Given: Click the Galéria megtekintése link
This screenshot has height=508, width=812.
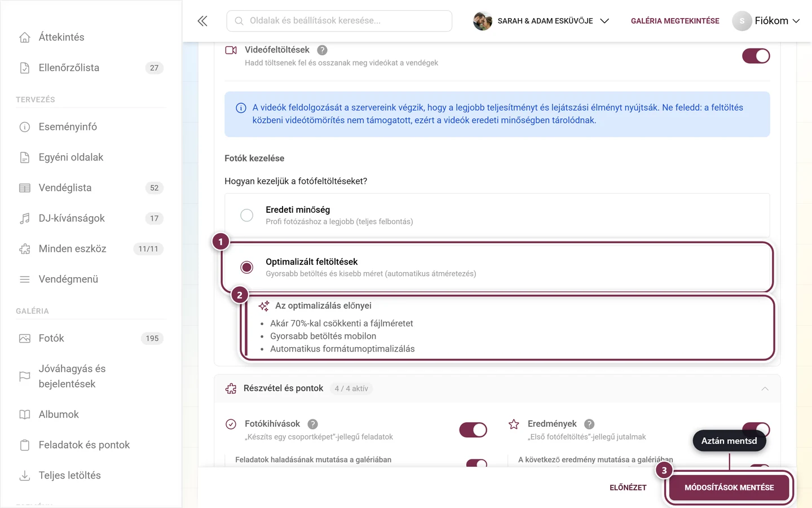Looking at the screenshot, I should [675, 21].
